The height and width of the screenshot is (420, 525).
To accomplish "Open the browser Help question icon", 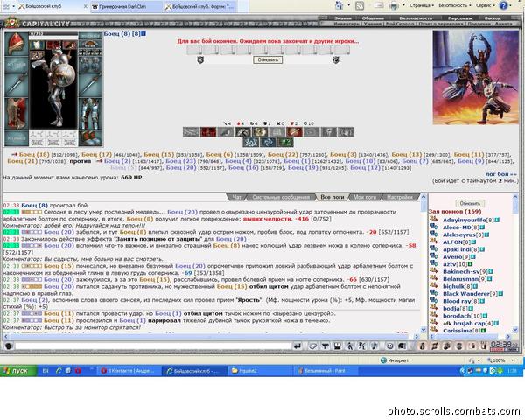I will [x=503, y=5].
